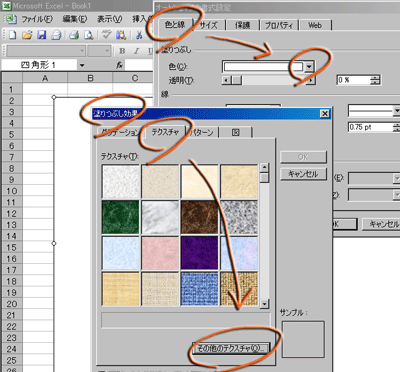
Task: Click the Save floppy disk icon
Action: pos(41,35)
